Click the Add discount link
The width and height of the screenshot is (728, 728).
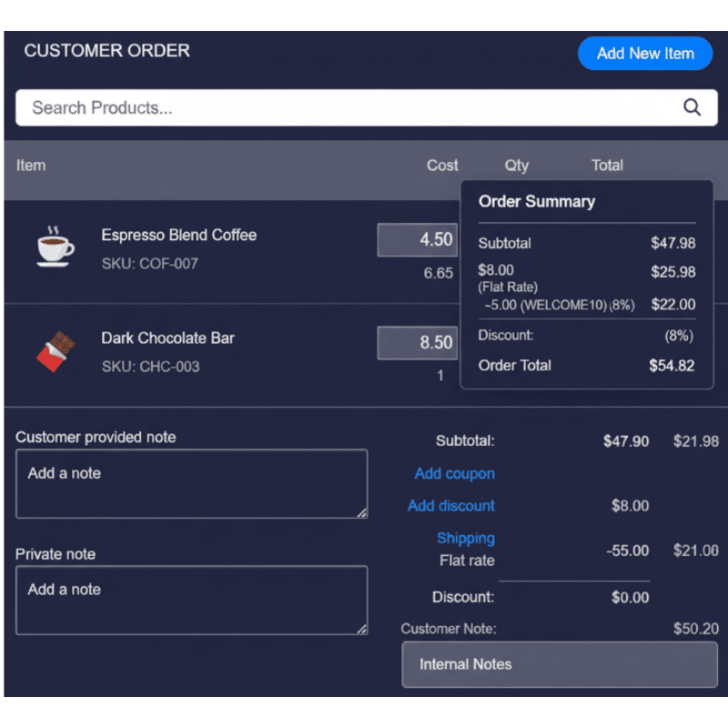point(450,506)
